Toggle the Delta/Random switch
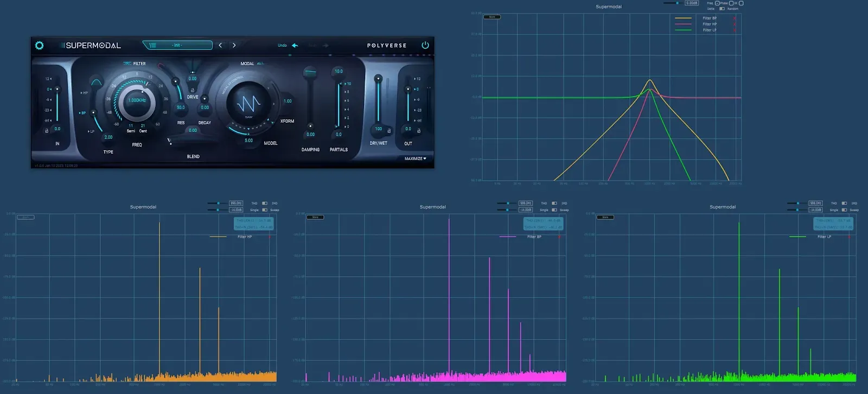Viewport: 868px width, 394px height. (x=722, y=9)
